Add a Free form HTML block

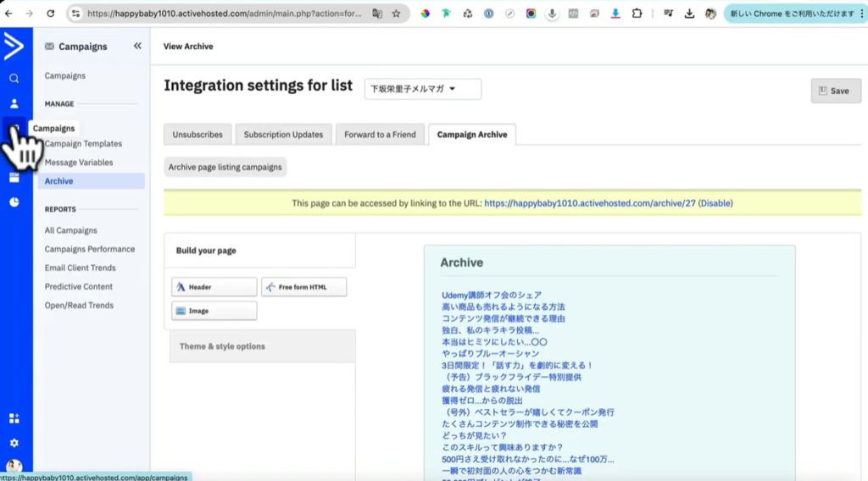[303, 287]
